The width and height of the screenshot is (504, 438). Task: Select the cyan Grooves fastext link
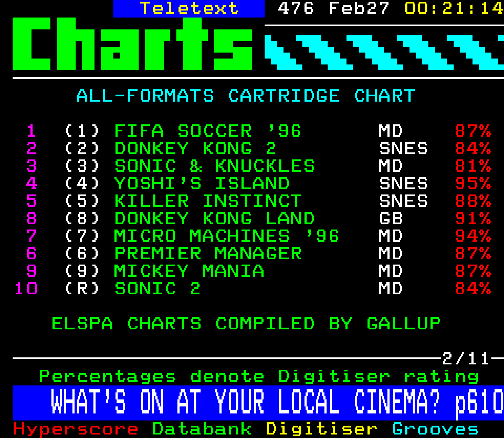click(x=435, y=429)
